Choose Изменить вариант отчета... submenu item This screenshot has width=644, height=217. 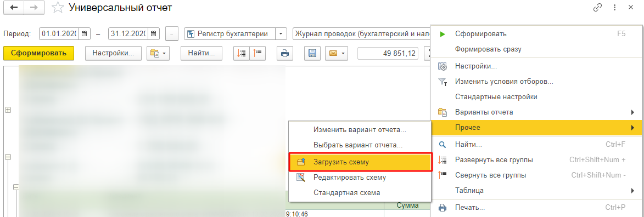point(360,130)
